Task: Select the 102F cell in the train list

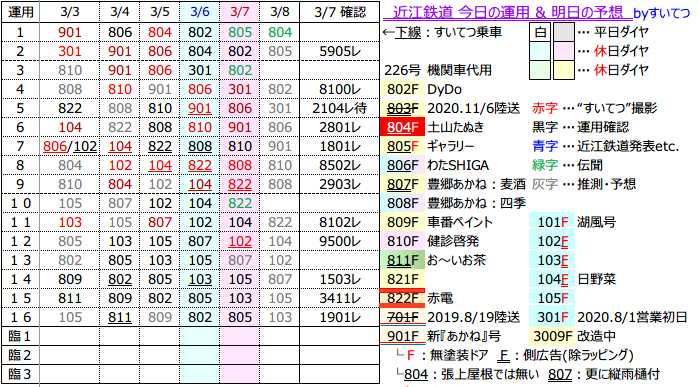Action: [x=552, y=242]
